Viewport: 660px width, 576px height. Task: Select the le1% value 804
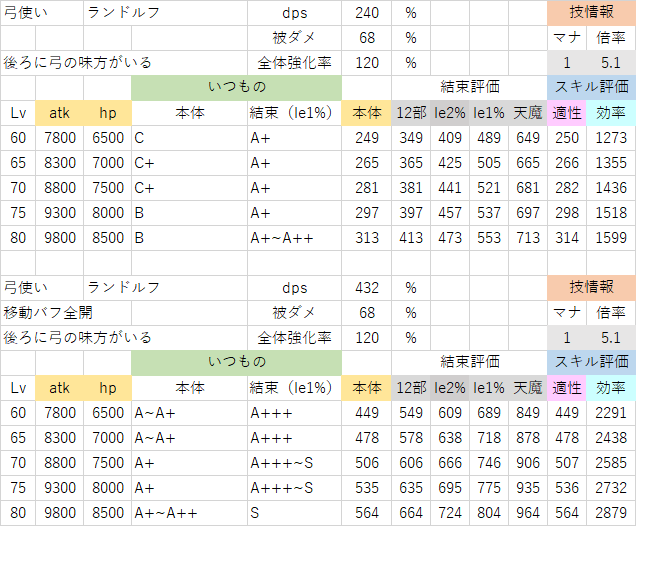click(x=488, y=513)
